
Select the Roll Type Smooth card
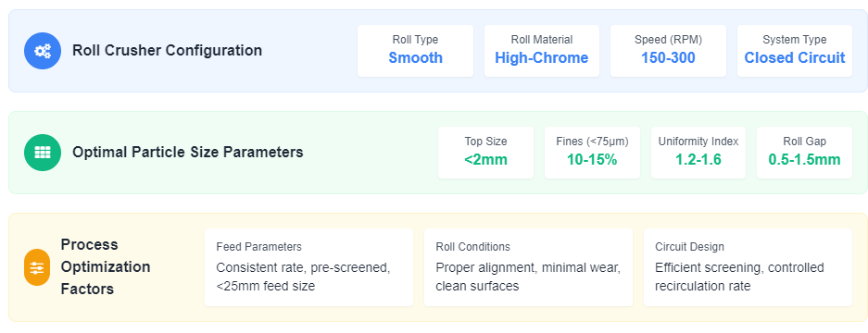[x=415, y=51]
